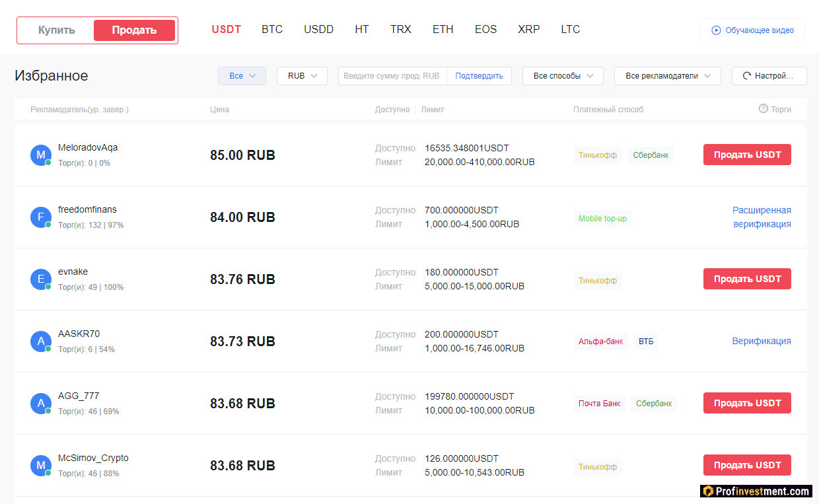Screen dimensions: 819x504
Task: Click the Альфа-банк payment tag
Action: 601,342
